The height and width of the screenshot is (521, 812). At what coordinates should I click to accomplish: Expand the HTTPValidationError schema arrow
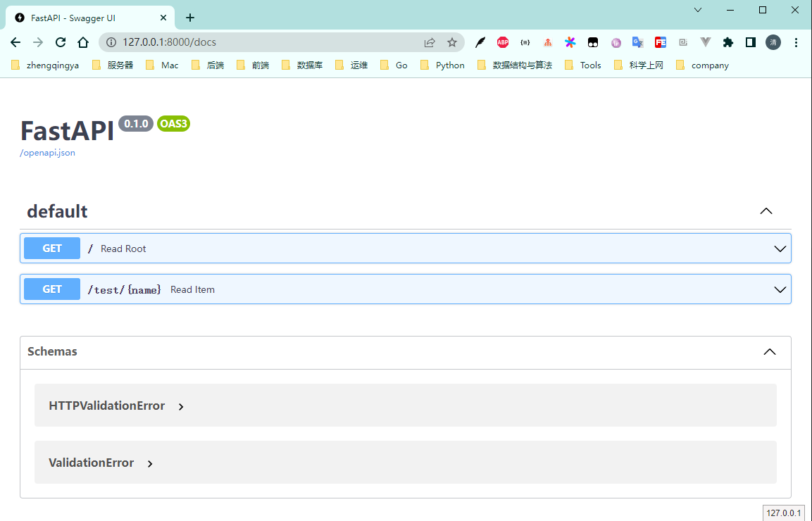181,406
